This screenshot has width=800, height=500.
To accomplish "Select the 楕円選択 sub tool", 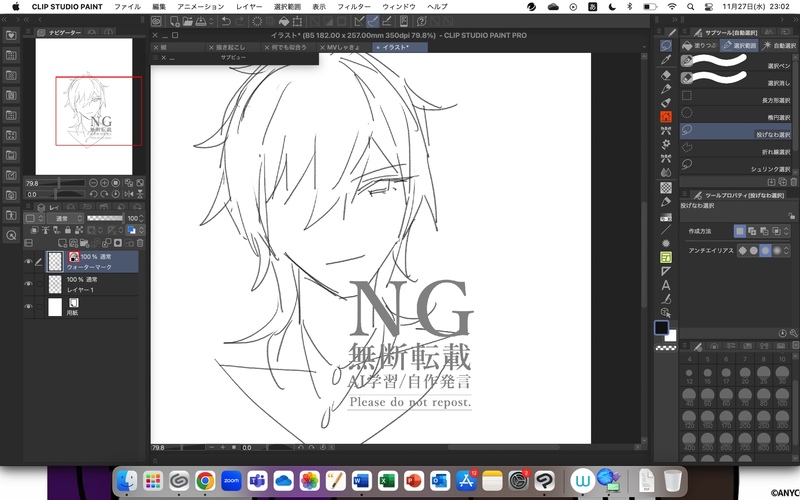I will coord(736,113).
